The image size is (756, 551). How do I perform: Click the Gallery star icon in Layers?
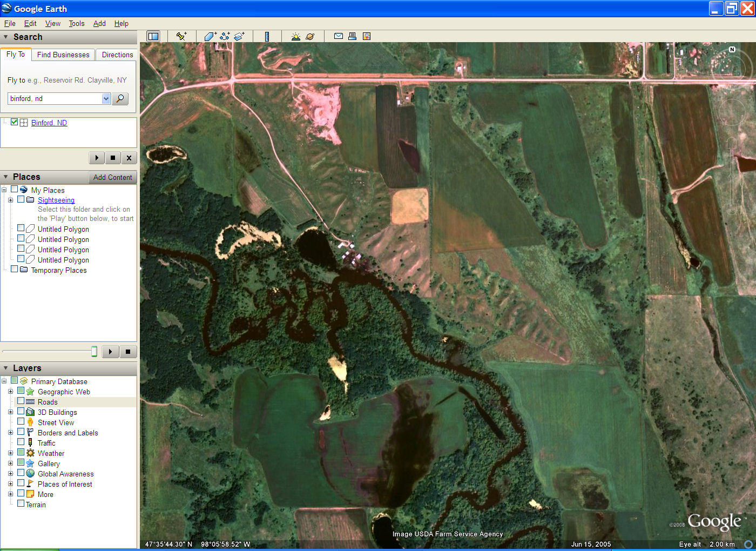pos(30,463)
